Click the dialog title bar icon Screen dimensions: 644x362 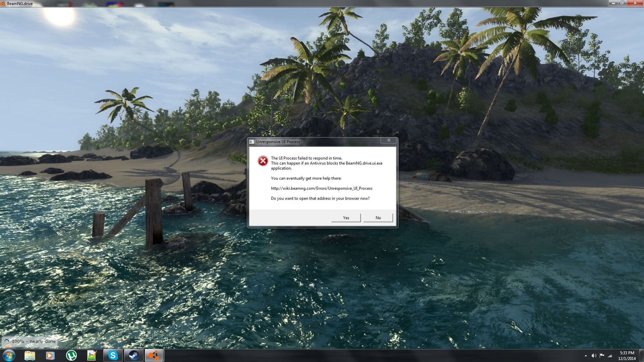[252, 142]
